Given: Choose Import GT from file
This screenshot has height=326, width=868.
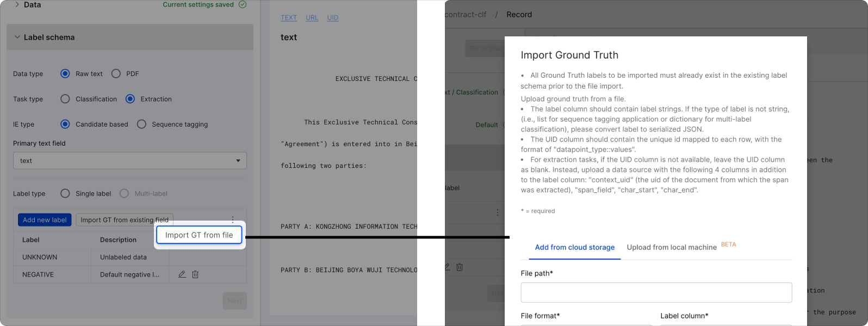Looking at the screenshot, I should [x=199, y=235].
